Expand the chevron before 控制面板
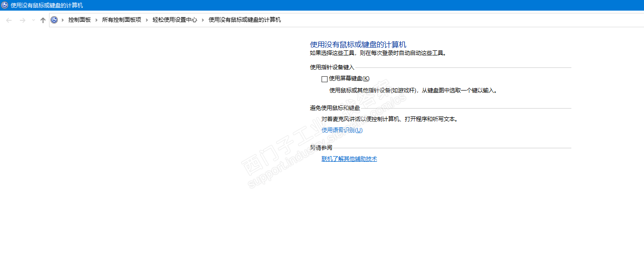 point(62,20)
